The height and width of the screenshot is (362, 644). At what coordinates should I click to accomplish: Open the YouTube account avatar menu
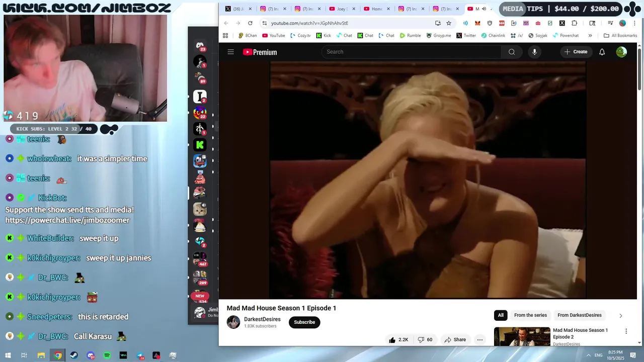coord(621,52)
